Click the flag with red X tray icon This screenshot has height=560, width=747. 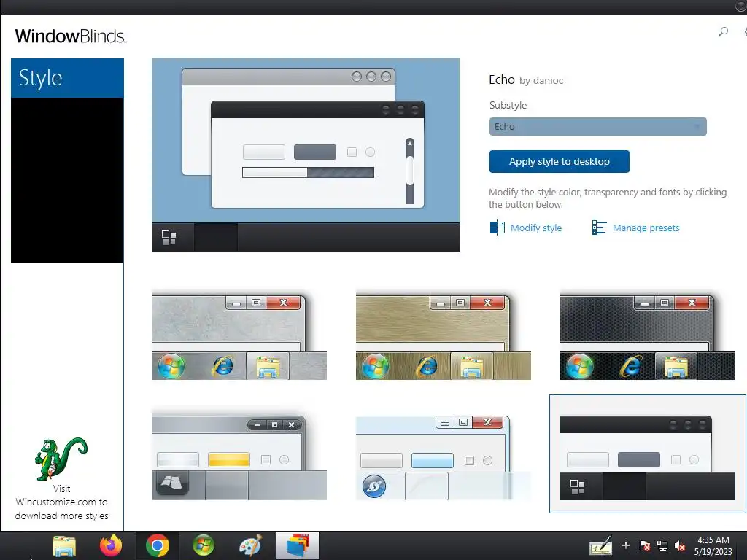pyautogui.click(x=645, y=545)
